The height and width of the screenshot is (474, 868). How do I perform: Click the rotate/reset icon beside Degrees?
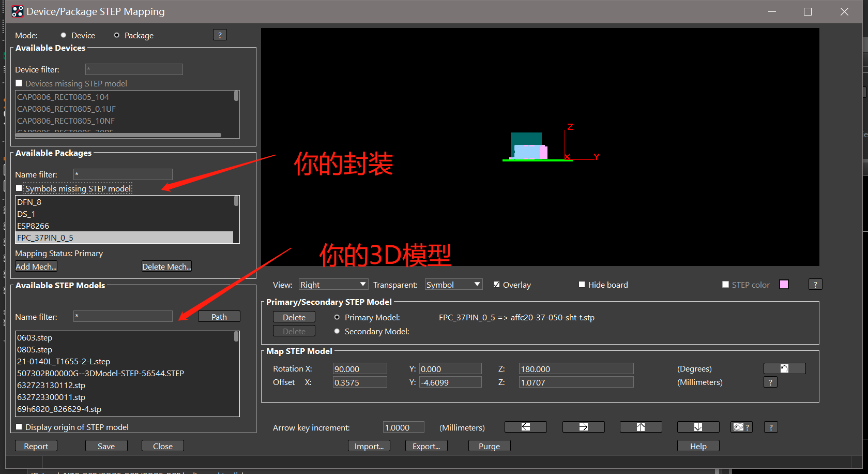[x=784, y=368]
